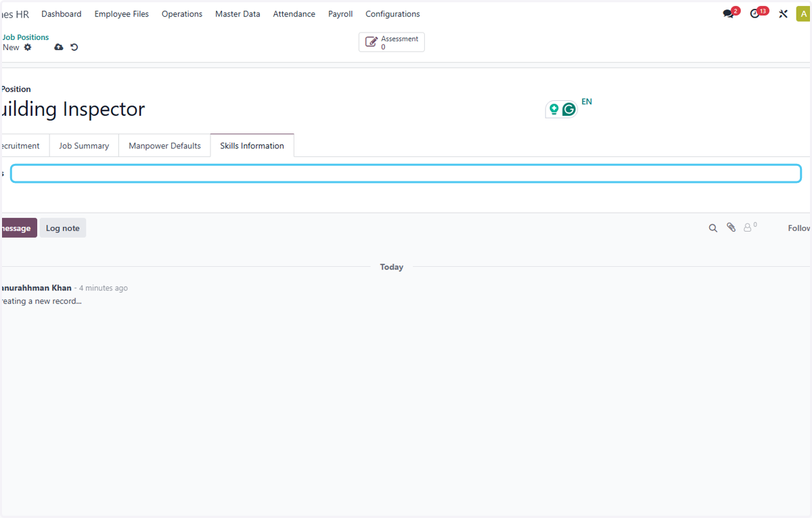Open the Configurations menu
This screenshot has width=812, height=518.
pyautogui.click(x=392, y=14)
